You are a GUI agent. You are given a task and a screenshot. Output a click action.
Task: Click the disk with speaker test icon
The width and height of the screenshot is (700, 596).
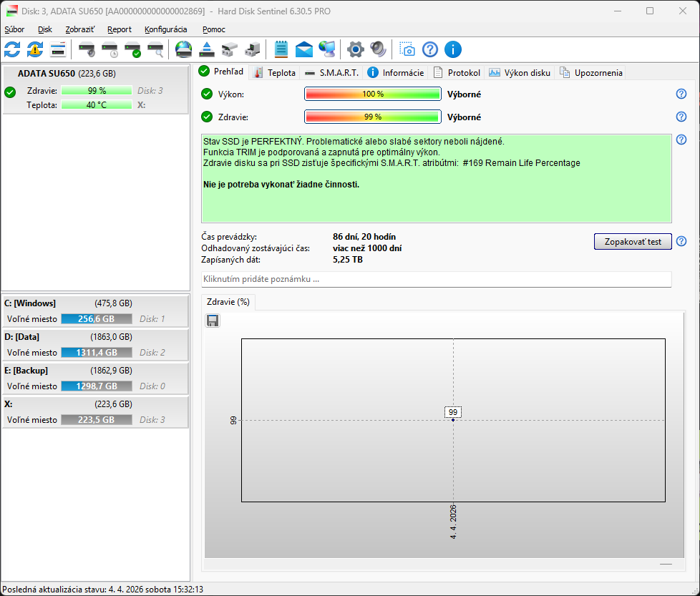pyautogui.click(x=87, y=49)
